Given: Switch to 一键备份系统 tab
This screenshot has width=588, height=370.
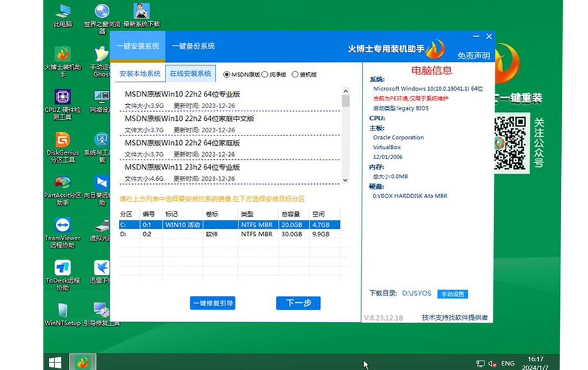Looking at the screenshot, I should tap(193, 46).
